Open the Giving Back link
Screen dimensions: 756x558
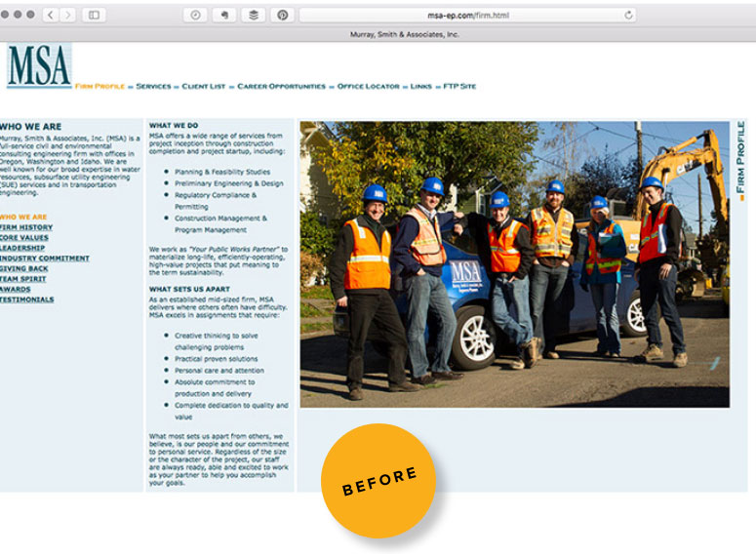(x=24, y=268)
